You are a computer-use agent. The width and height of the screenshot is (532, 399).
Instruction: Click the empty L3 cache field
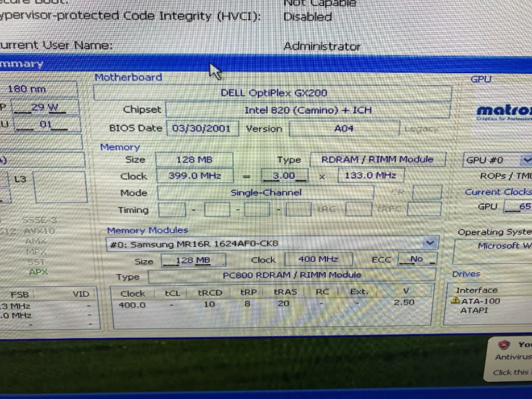tap(60, 187)
